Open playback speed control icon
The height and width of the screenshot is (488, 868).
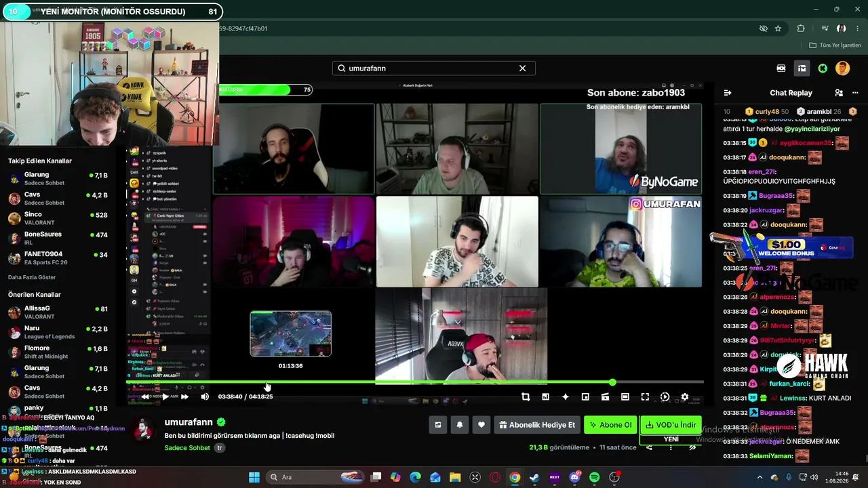[665, 396]
